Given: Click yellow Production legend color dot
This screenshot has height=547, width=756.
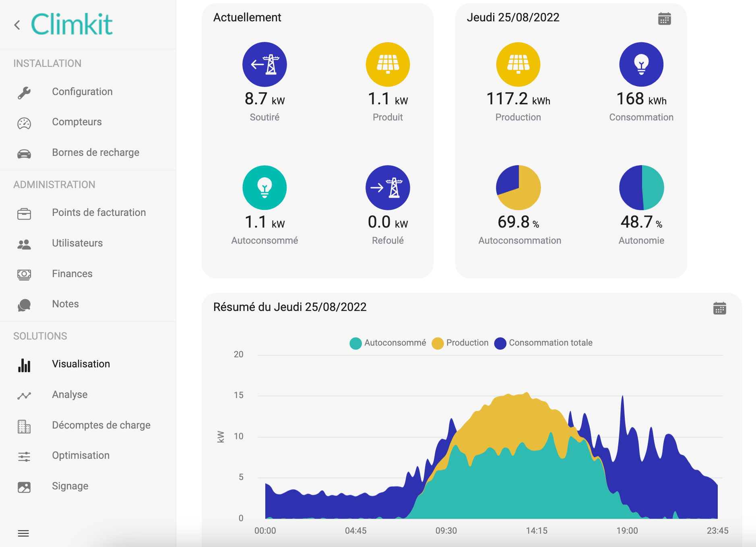Looking at the screenshot, I should coord(438,344).
